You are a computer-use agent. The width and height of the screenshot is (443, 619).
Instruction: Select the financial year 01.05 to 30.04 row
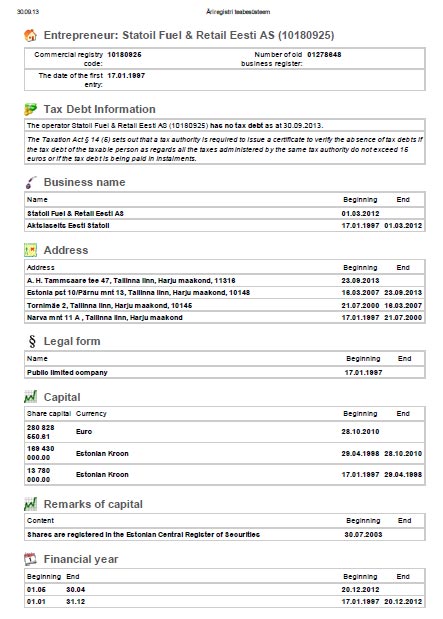(225, 590)
